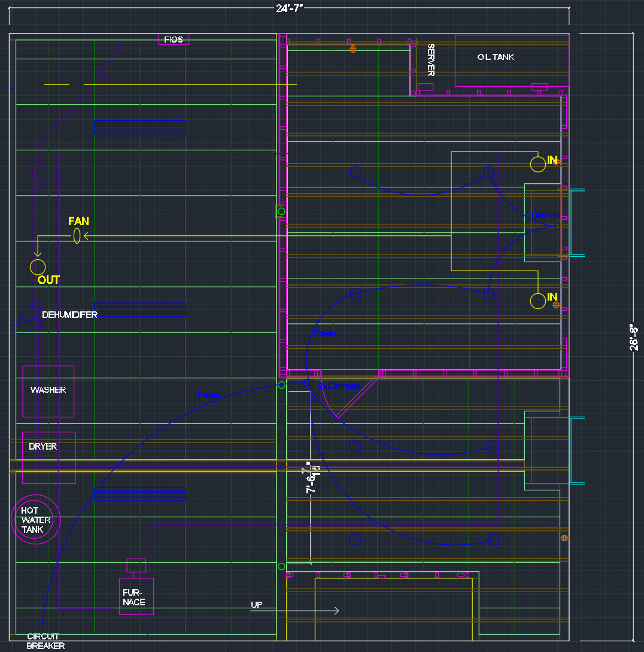The image size is (644, 652).
Task: Select the OIL TANK rectangle
Action: point(496,57)
